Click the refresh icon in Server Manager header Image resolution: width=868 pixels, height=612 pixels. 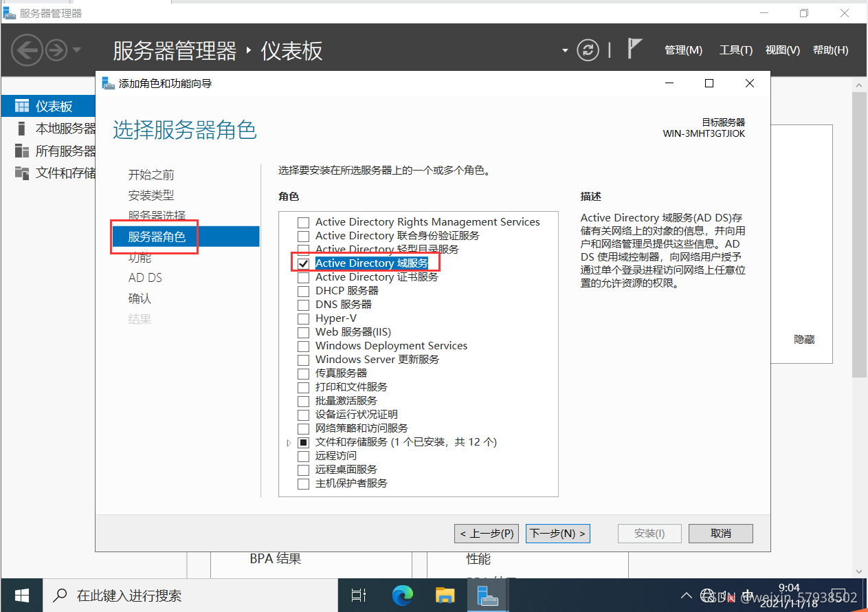[x=588, y=50]
